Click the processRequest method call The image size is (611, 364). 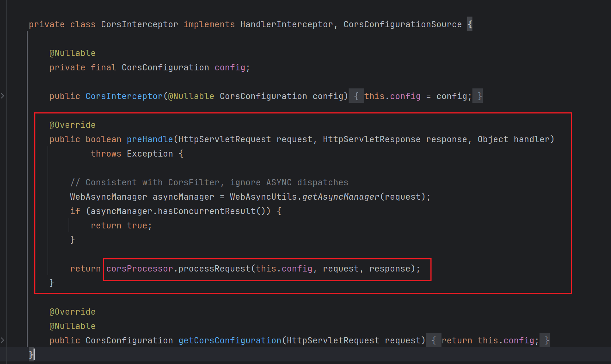point(214,269)
